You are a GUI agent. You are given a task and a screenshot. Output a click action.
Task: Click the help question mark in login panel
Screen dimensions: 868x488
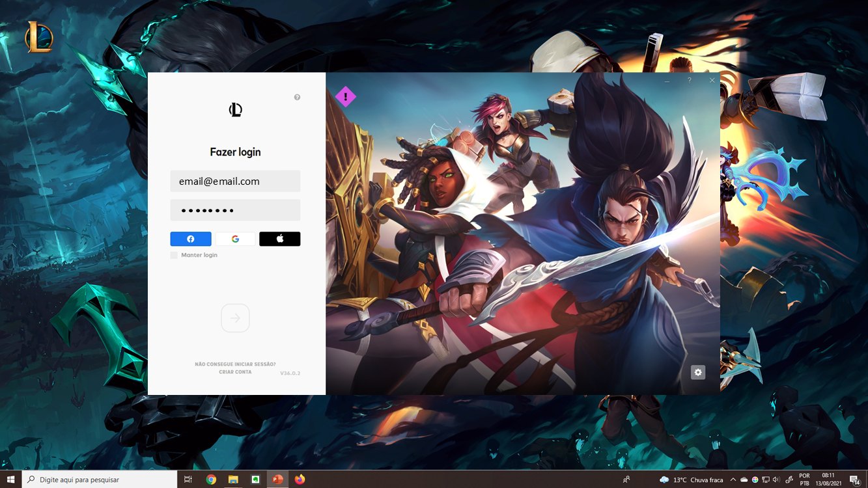coord(297,97)
